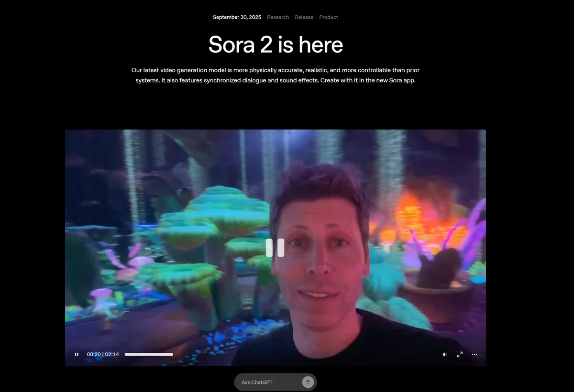Click the Sora 2 description paragraph
The height and width of the screenshot is (392, 574).
tap(276, 75)
